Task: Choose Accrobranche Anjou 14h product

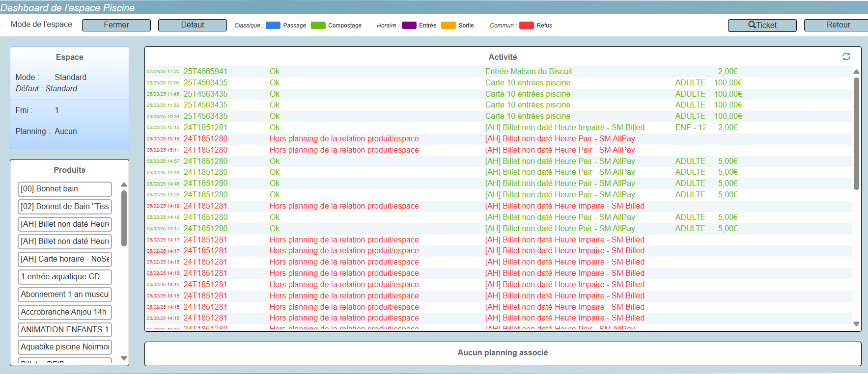Action: (65, 312)
